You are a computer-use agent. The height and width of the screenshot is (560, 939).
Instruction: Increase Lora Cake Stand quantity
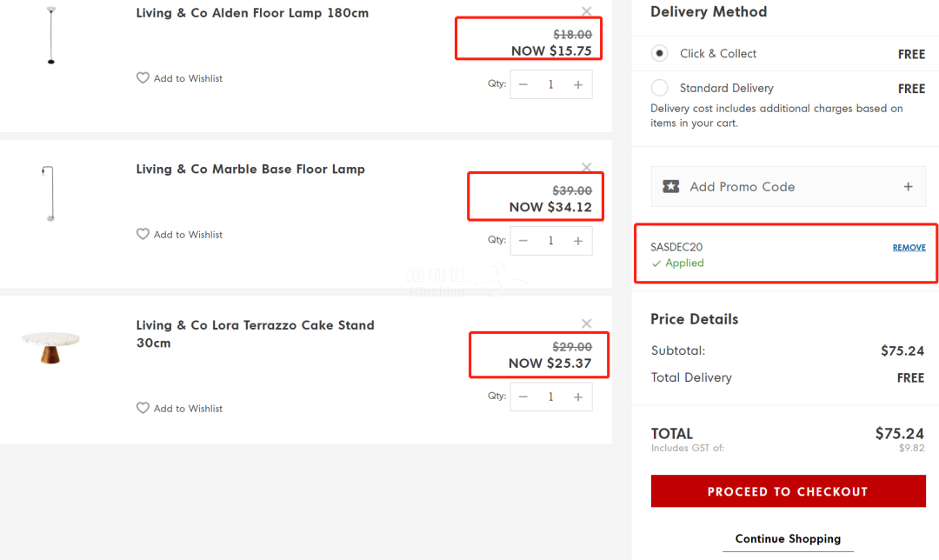point(578,397)
